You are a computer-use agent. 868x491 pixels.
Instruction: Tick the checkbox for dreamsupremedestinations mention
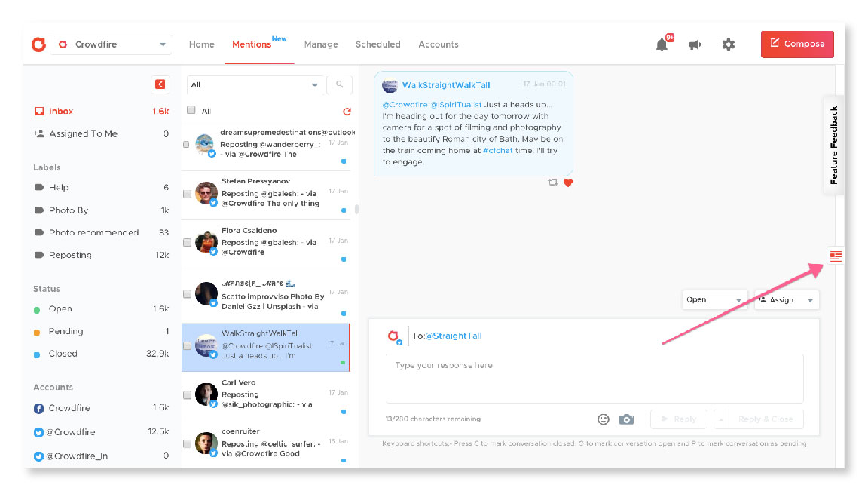pyautogui.click(x=186, y=145)
